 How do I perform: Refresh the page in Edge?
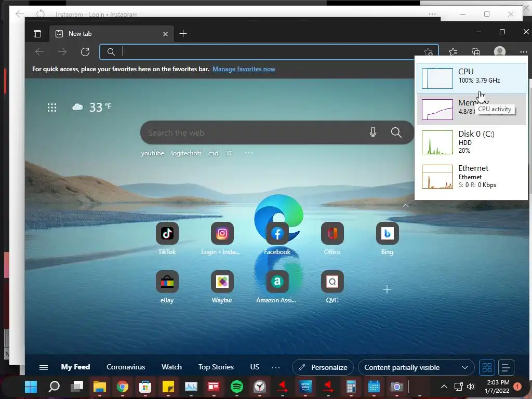(85, 52)
